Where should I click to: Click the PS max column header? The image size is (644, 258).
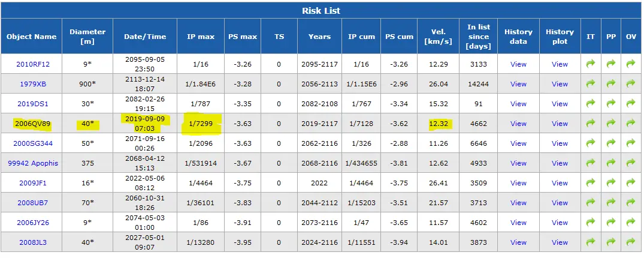coord(242,36)
